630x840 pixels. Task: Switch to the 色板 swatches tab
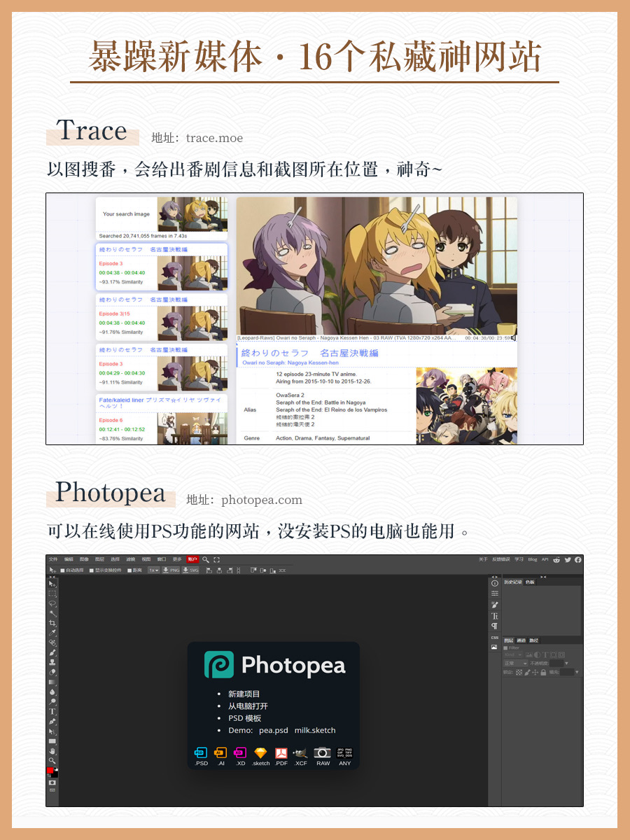[530, 582]
